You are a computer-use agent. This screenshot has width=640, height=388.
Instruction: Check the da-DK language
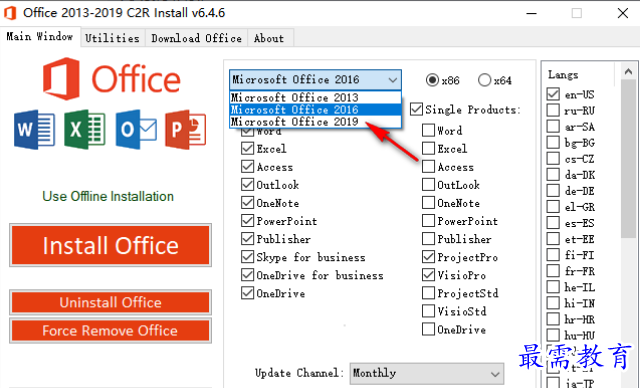(553, 175)
